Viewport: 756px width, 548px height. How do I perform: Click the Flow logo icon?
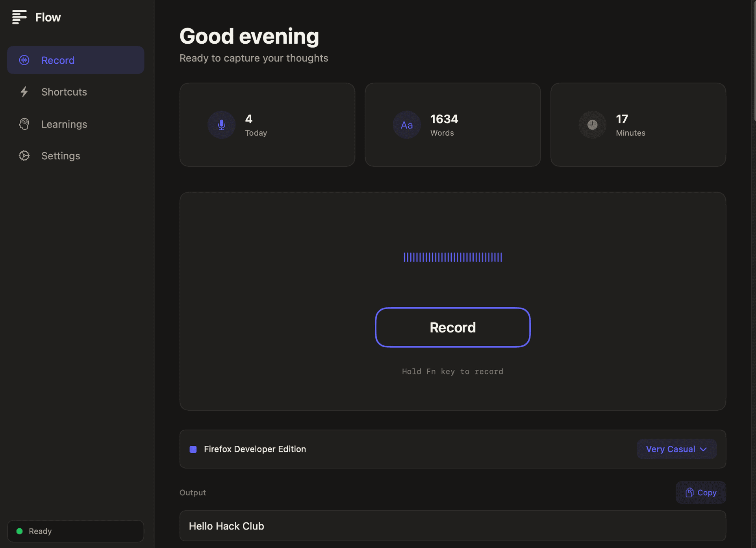pyautogui.click(x=19, y=17)
